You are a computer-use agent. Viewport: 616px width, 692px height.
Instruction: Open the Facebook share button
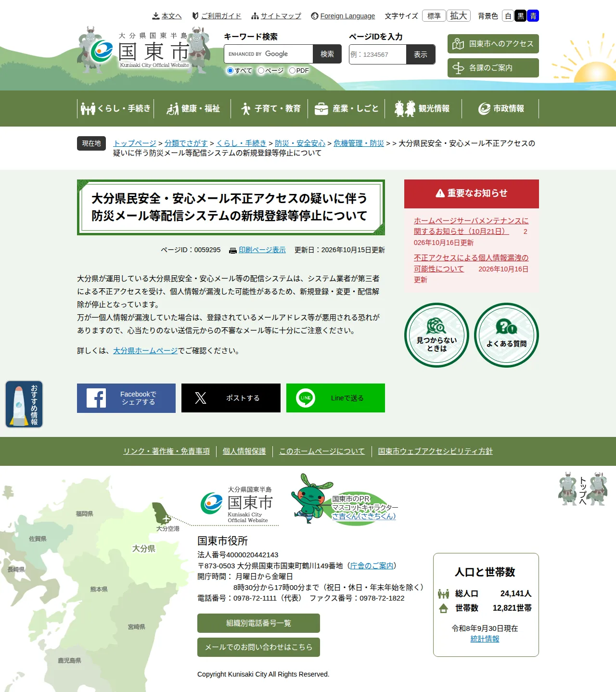click(x=126, y=398)
